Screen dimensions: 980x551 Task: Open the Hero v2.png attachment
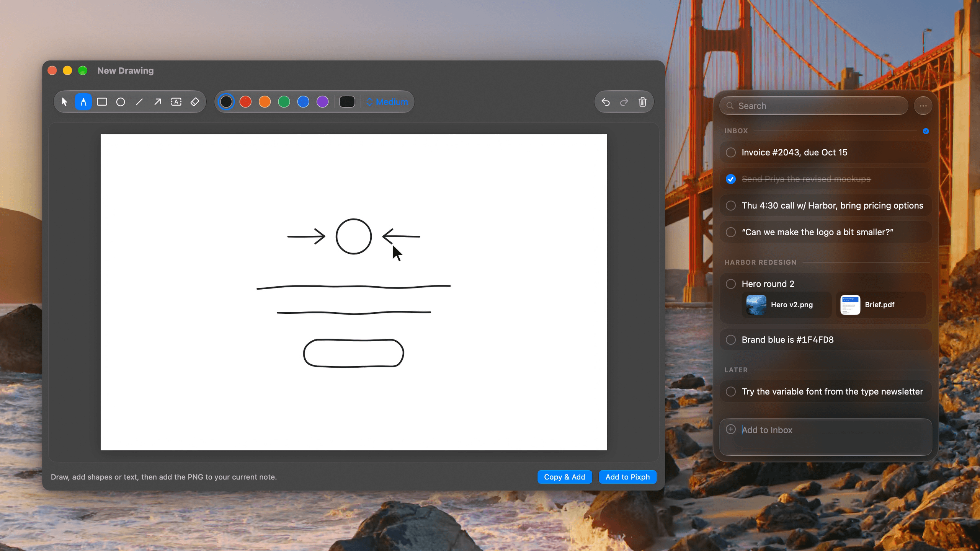pyautogui.click(x=786, y=305)
